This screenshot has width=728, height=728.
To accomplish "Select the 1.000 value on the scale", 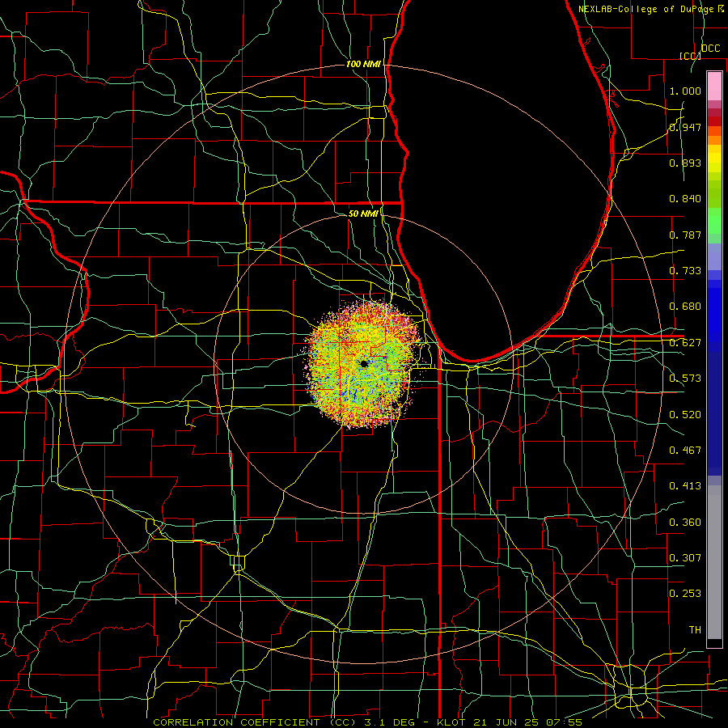I will tap(685, 91).
